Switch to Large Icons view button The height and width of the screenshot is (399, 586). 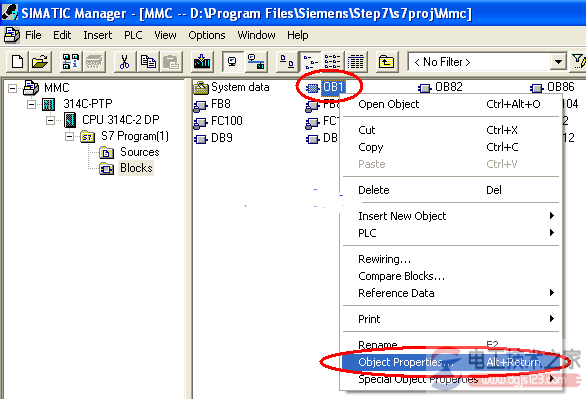287,62
